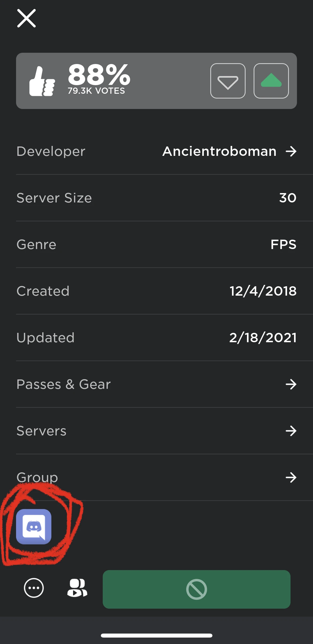Tap the Updated 2/18/2021 row
313x644 pixels.
click(x=156, y=338)
